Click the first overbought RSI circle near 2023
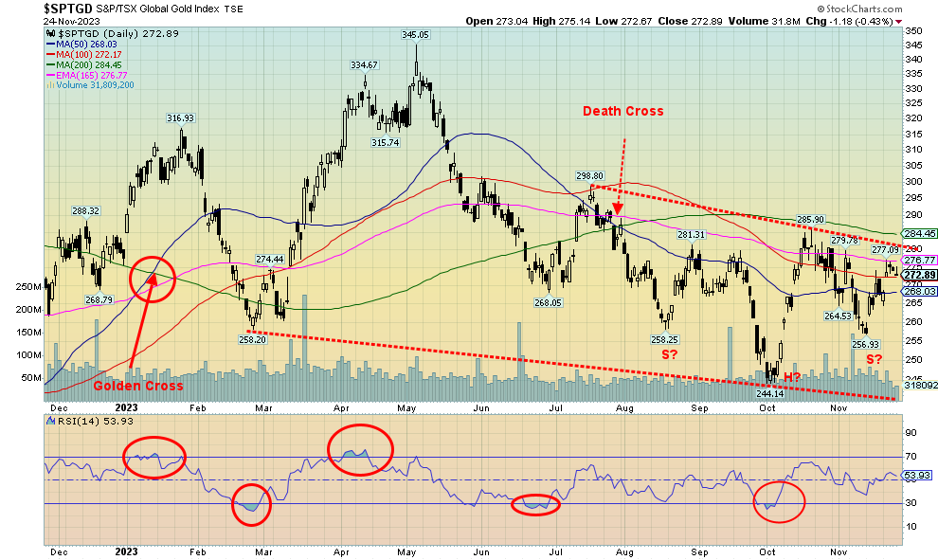Viewport: 938px width, 560px height. pos(154,458)
